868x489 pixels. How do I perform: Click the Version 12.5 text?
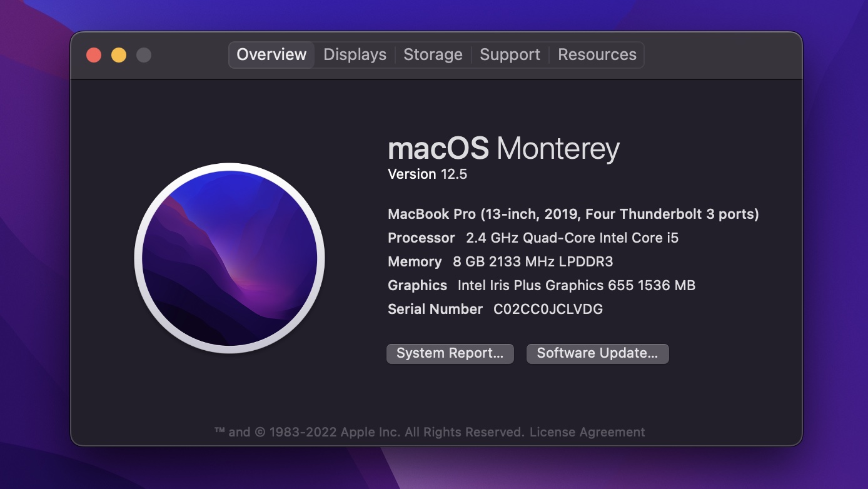point(428,174)
